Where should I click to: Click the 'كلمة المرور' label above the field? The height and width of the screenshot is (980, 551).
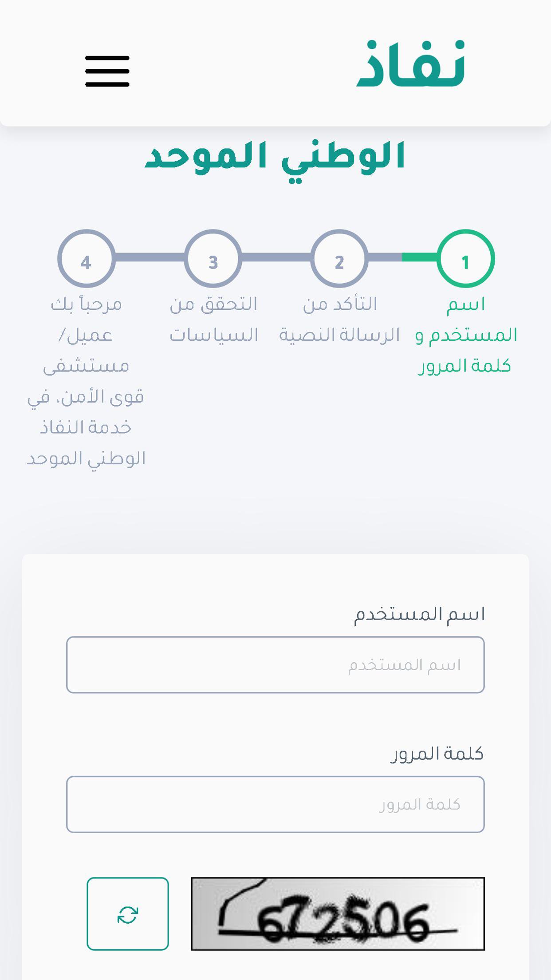coord(437,754)
